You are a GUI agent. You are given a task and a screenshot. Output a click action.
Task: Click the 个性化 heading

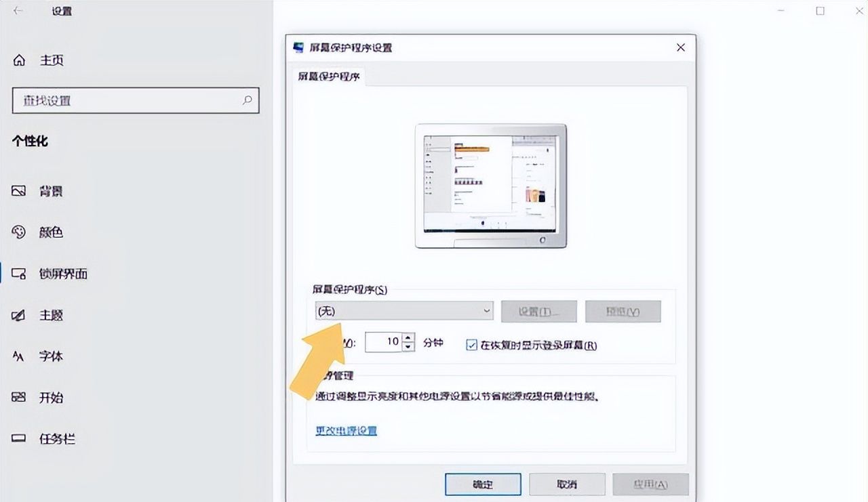click(x=30, y=141)
